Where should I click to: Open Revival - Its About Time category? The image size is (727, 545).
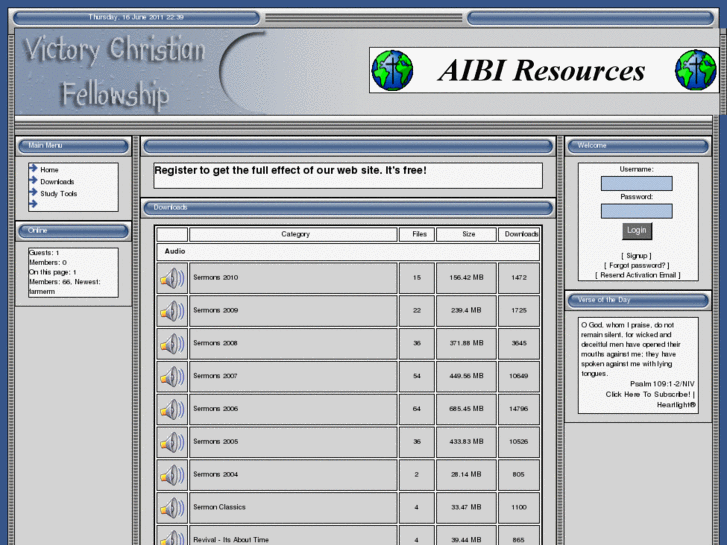[231, 540]
